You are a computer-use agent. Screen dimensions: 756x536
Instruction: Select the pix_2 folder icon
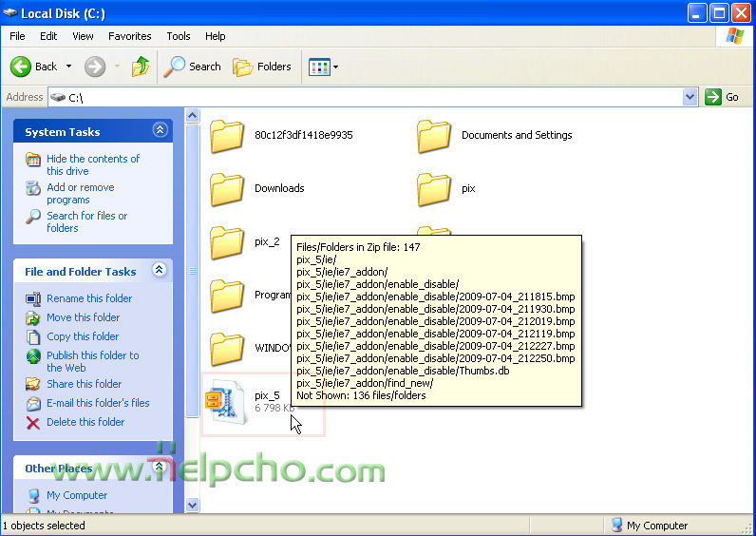[x=227, y=243]
